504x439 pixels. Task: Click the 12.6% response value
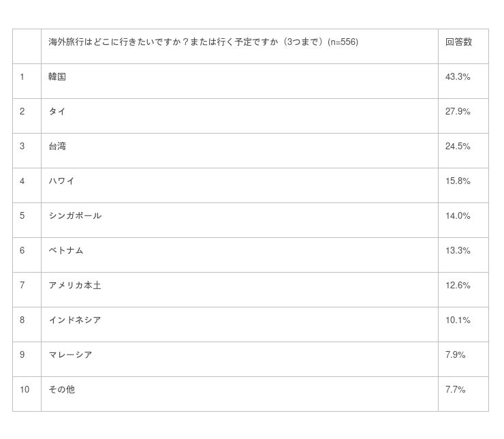tap(458, 286)
